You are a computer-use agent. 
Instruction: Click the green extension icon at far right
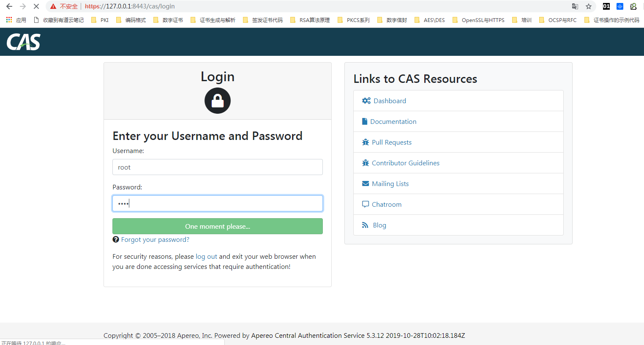633,6
